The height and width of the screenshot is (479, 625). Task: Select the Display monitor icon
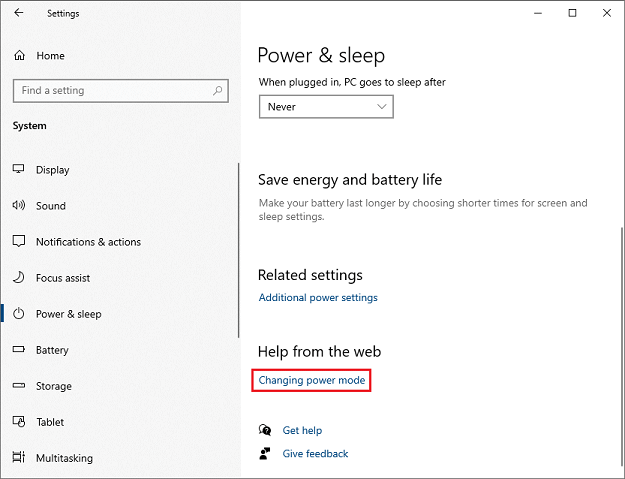coord(18,170)
